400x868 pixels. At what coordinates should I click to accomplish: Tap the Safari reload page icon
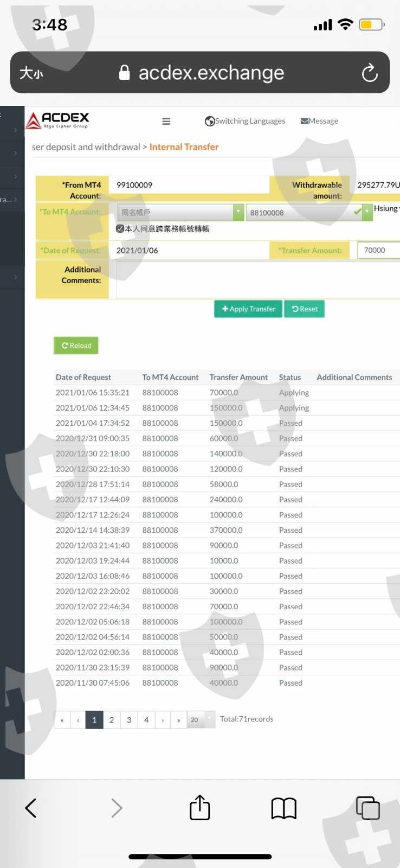click(370, 73)
